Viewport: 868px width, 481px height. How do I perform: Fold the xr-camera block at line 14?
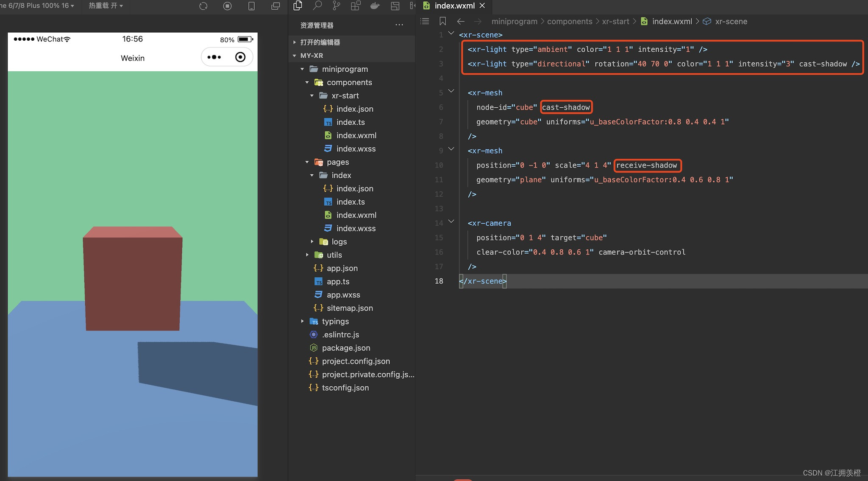451,221
